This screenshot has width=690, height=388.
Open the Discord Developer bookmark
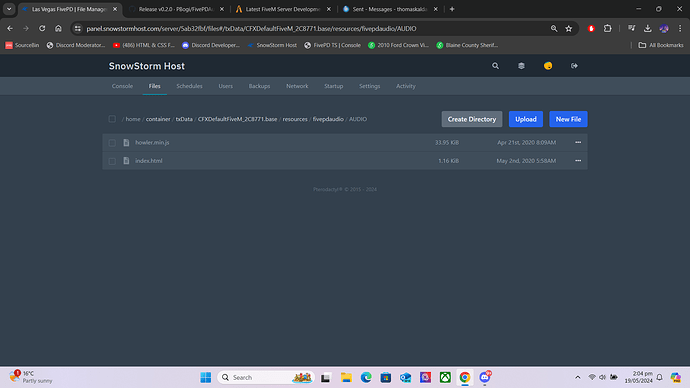click(x=211, y=45)
